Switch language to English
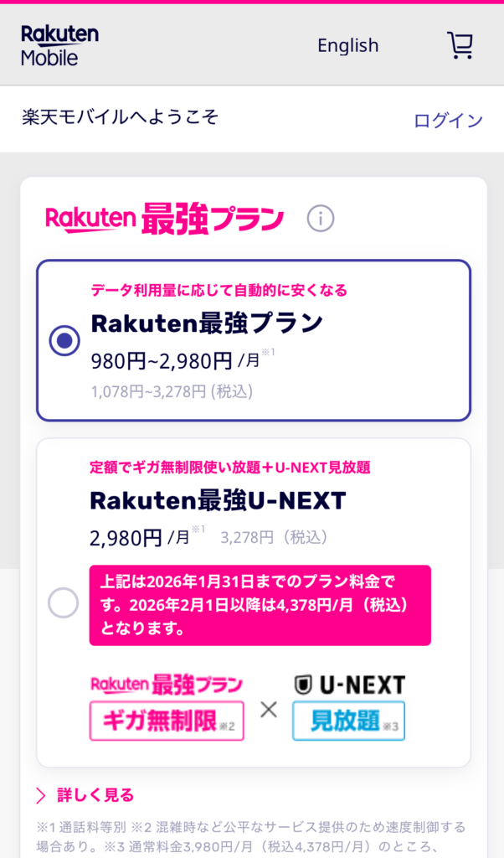Screen dimensions: 504x858 pos(347,45)
